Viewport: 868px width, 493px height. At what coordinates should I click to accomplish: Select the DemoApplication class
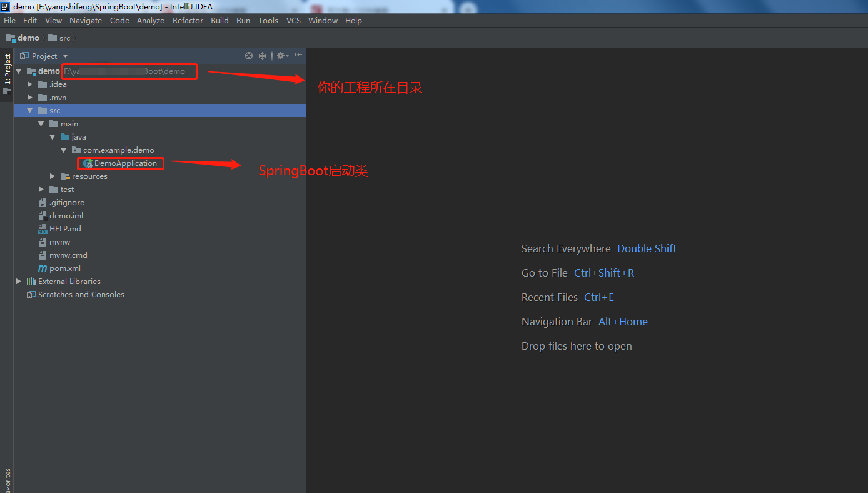(126, 163)
